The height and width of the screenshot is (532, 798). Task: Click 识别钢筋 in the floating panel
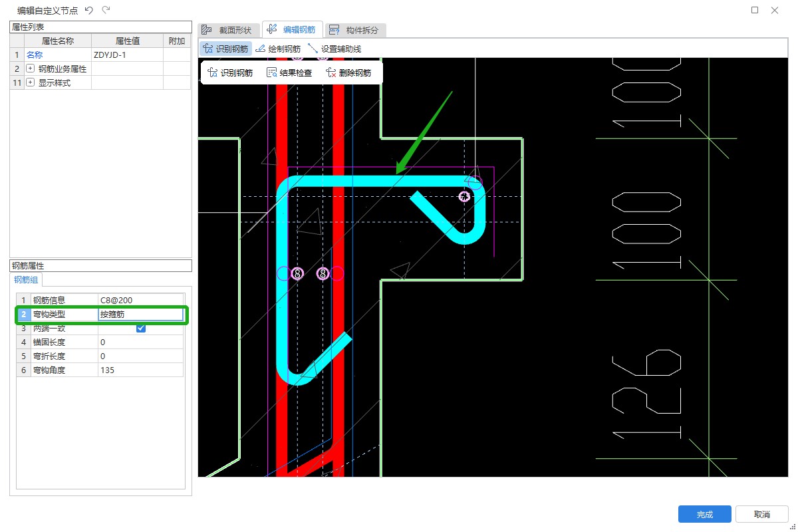click(x=230, y=72)
